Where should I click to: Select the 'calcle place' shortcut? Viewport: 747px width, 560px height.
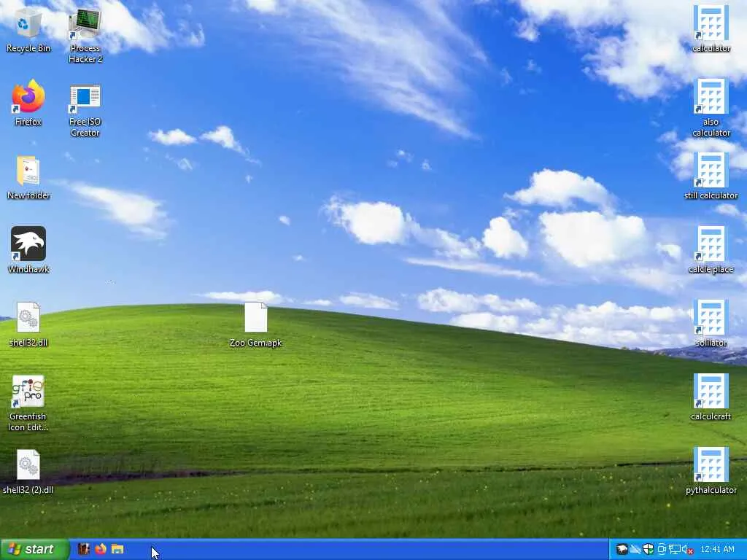pos(711,250)
